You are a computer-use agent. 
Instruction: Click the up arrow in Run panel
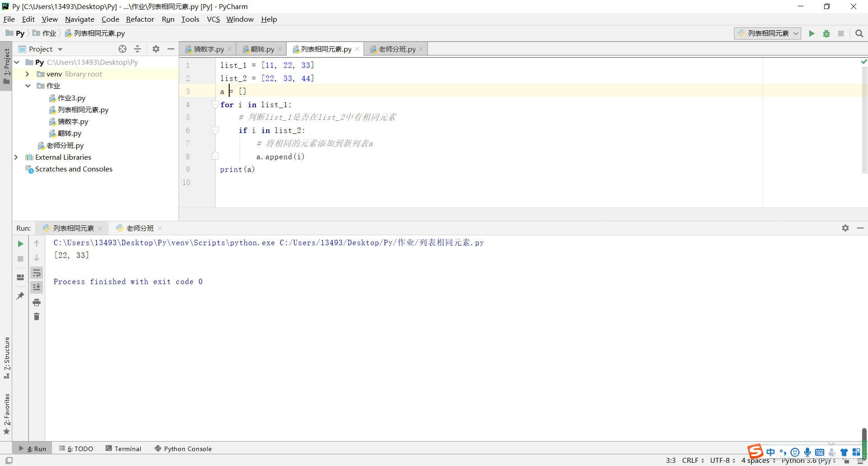[37, 243]
